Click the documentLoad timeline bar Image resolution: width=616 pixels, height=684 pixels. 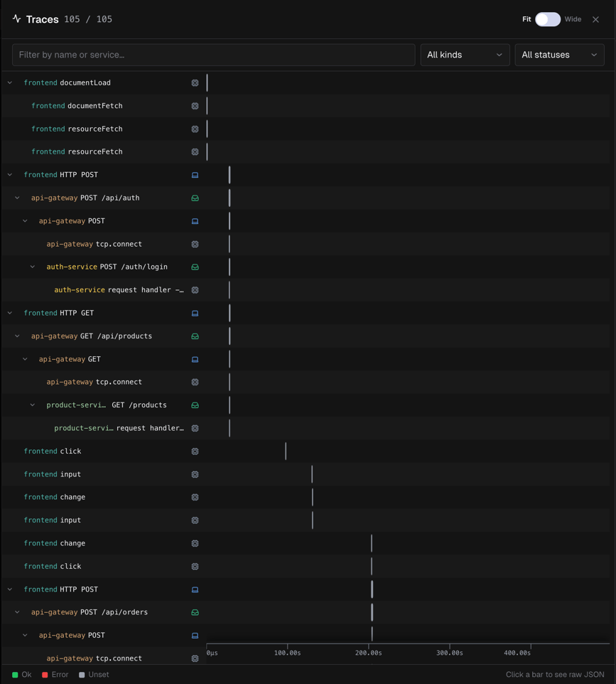coord(207,83)
